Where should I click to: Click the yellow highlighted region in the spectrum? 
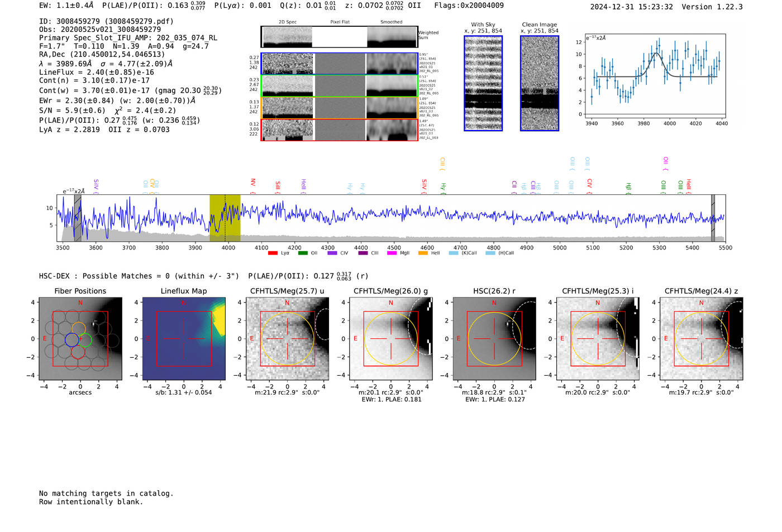tap(225, 218)
